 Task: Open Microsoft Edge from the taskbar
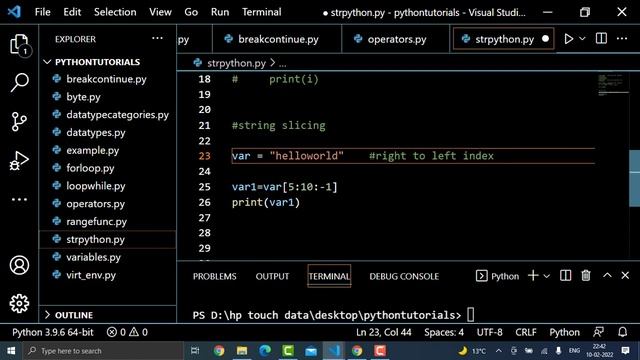tap(265, 351)
